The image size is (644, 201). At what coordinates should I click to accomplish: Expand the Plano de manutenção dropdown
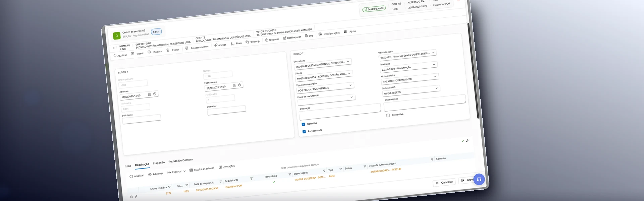coord(352,97)
